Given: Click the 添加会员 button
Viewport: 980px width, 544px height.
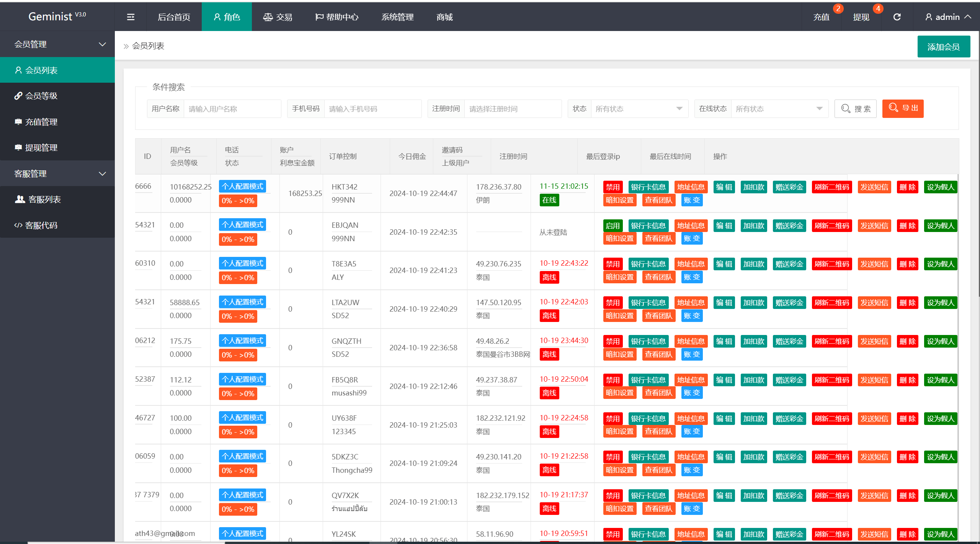Looking at the screenshot, I should pos(943,47).
